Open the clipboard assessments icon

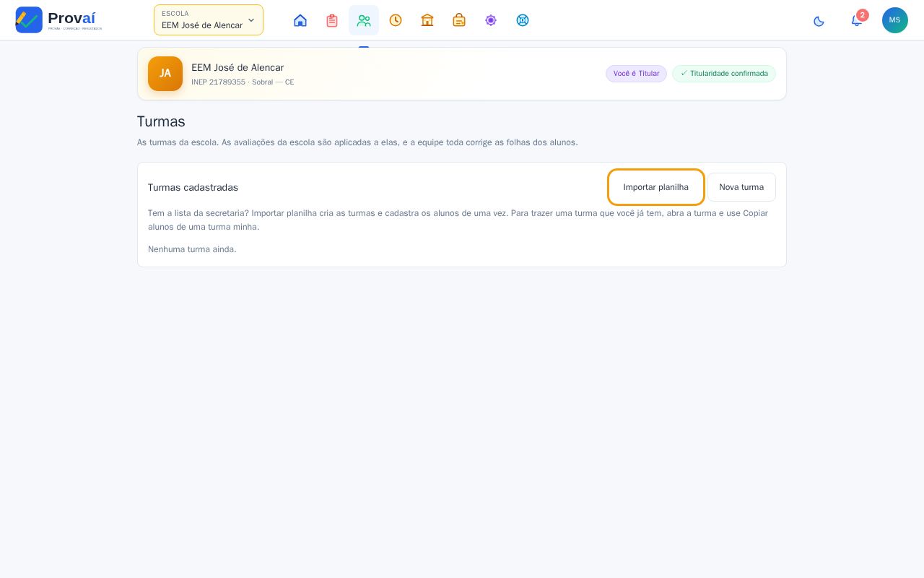332,20
